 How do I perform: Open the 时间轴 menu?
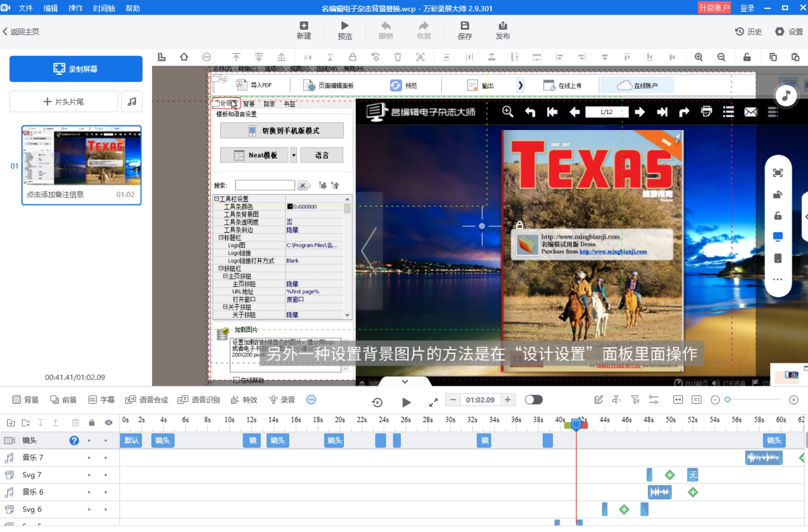[104, 8]
